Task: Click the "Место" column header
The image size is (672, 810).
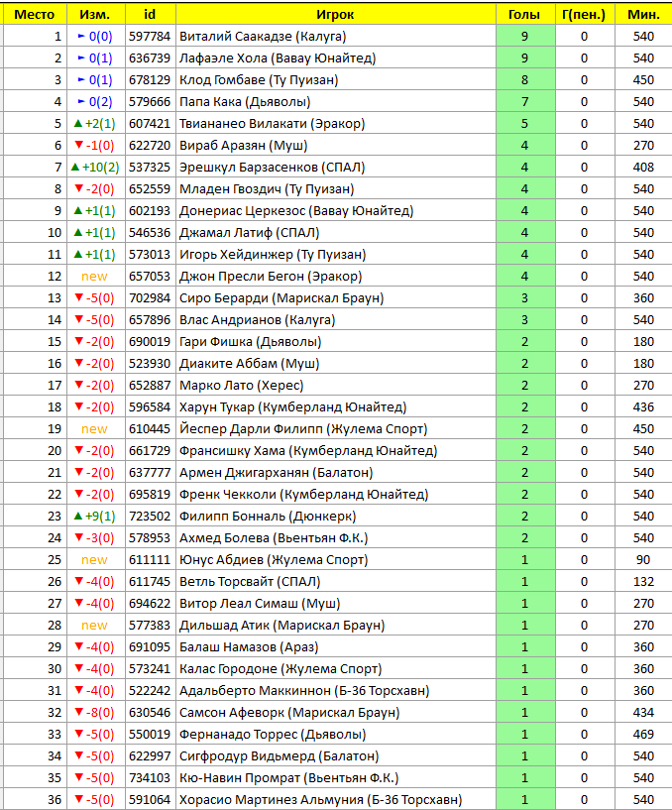Action: tap(35, 15)
